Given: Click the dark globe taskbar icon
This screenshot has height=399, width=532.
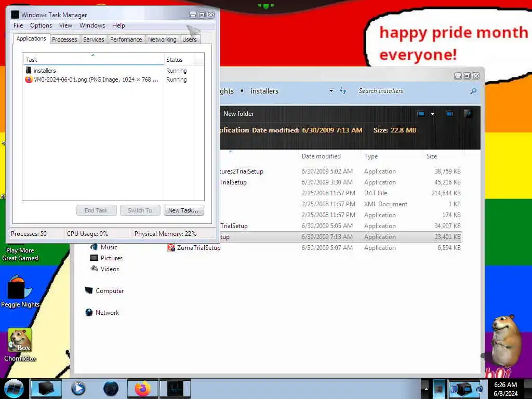Looking at the screenshot, I should 111,389.
